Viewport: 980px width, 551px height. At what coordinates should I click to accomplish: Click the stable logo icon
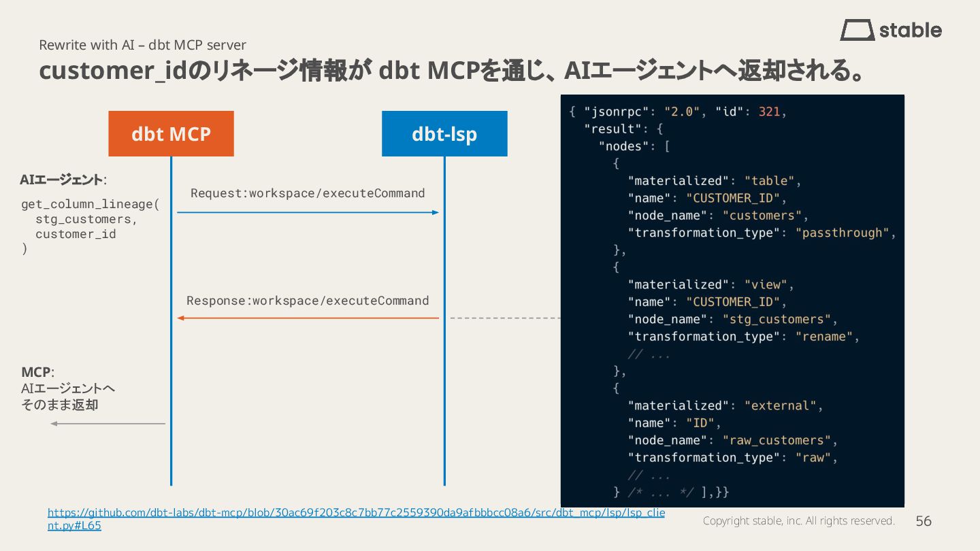click(857, 30)
